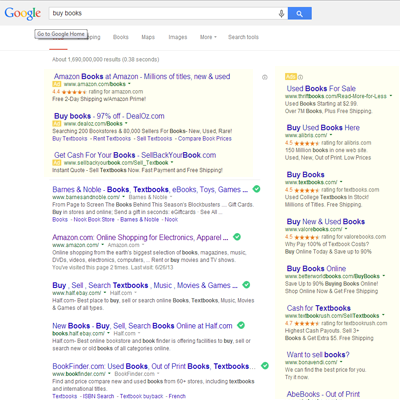Click the Ad badge under SellBackYourBook title
This screenshot has height=400, width=400.
coord(57,163)
